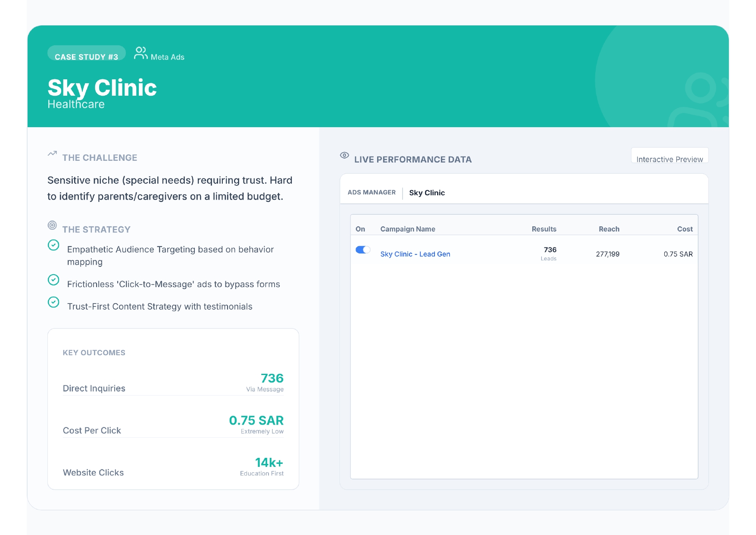Click the Leads label under results
Screen dimensions: 756x535
(x=548, y=259)
